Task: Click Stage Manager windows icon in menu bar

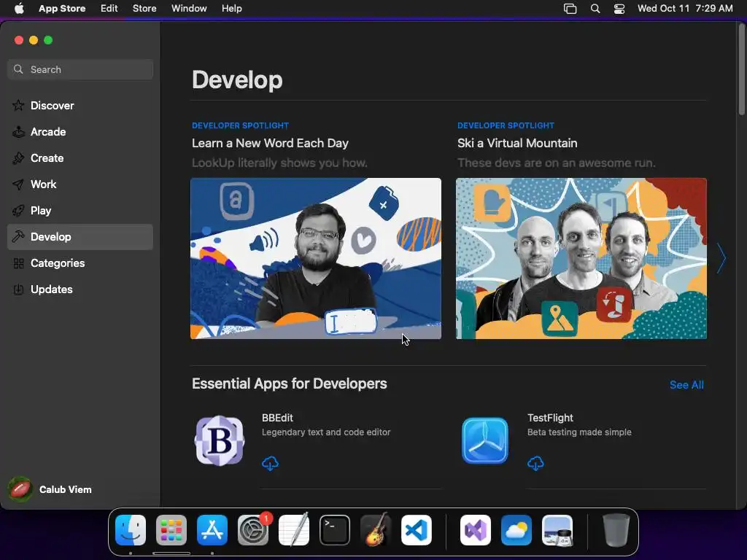Action: tap(570, 9)
